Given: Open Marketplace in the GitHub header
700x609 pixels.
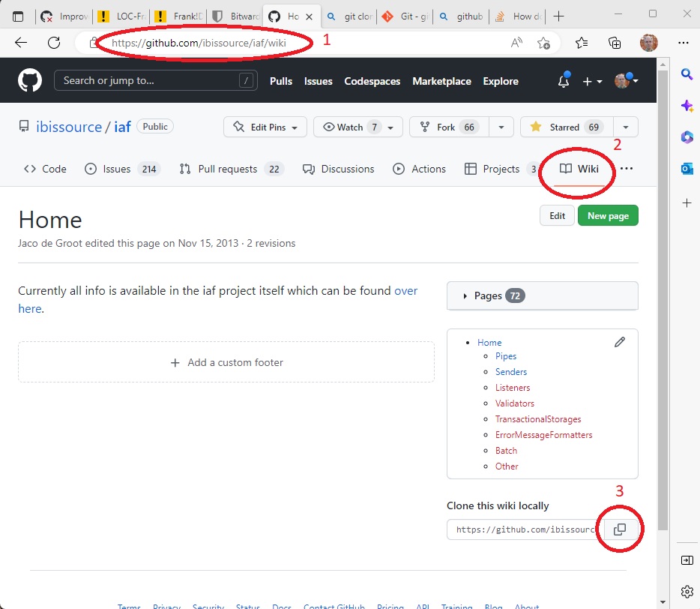Looking at the screenshot, I should pos(441,81).
